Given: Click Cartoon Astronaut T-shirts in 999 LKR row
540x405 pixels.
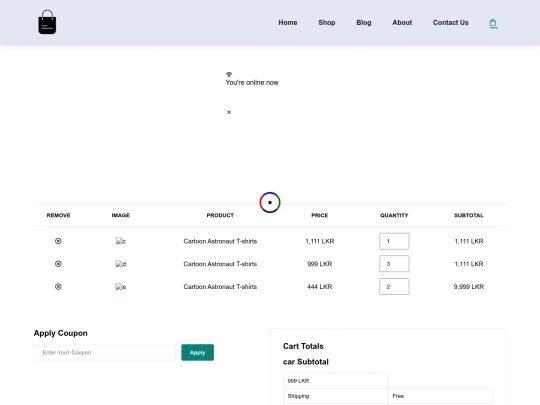Looking at the screenshot, I should [x=220, y=264].
